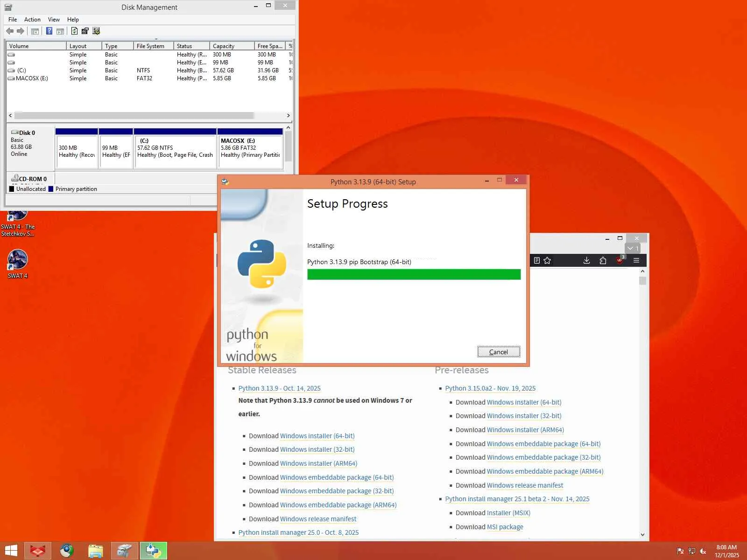The height and width of the screenshot is (560, 747).
Task: Select the (C:) volume row in list
Action: click(x=149, y=70)
